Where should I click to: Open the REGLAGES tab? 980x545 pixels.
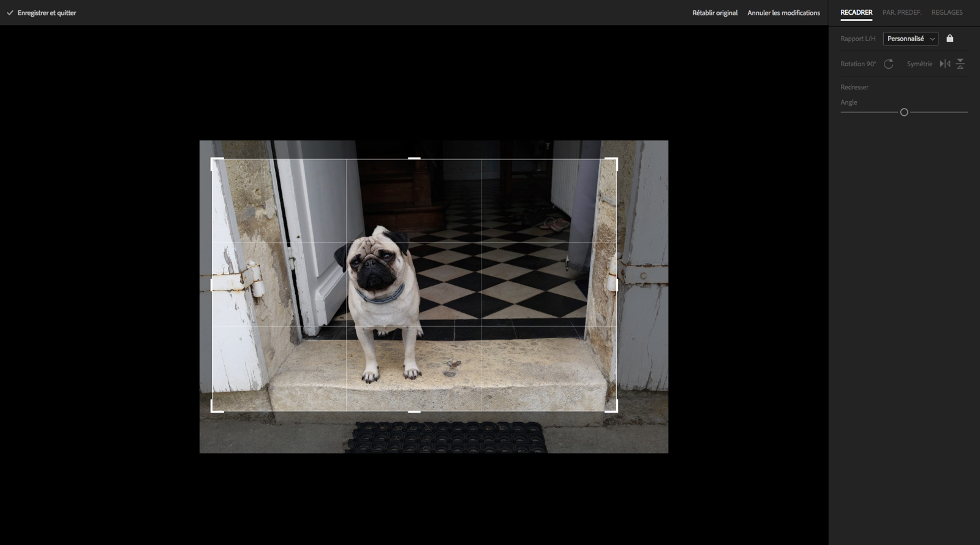pos(947,12)
